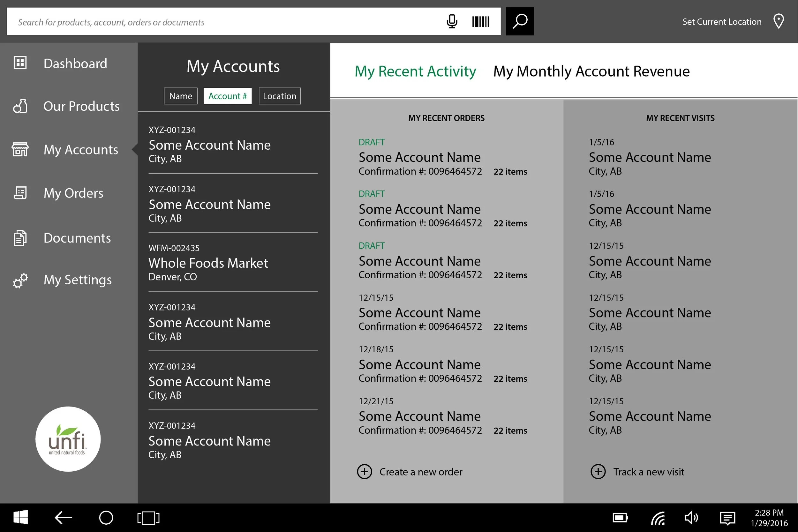Toggle sorting accounts by Location
798x532 pixels.
279,96
